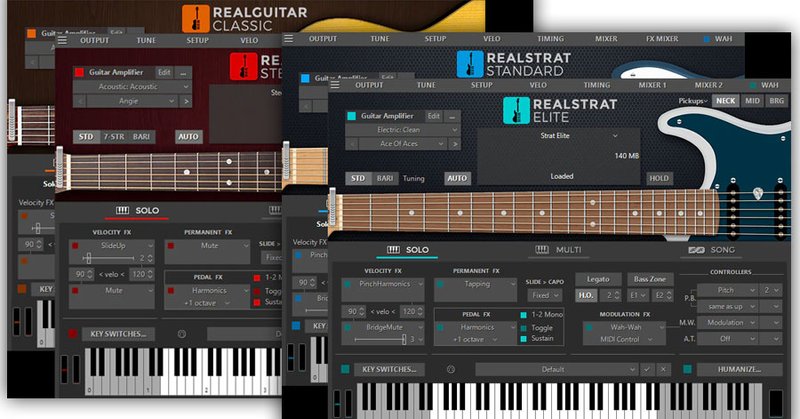Click the red guitar logo in Steel String window
800x419 pixels.
pos(243,66)
